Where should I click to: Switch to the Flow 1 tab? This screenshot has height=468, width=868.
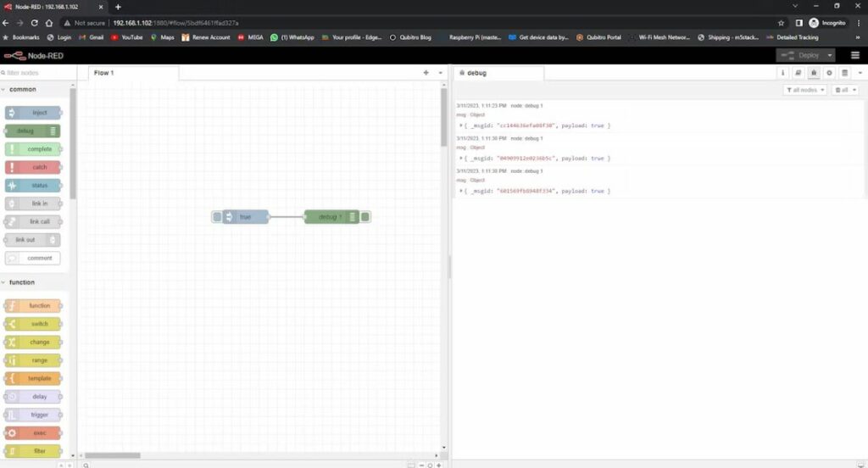pyautogui.click(x=104, y=73)
